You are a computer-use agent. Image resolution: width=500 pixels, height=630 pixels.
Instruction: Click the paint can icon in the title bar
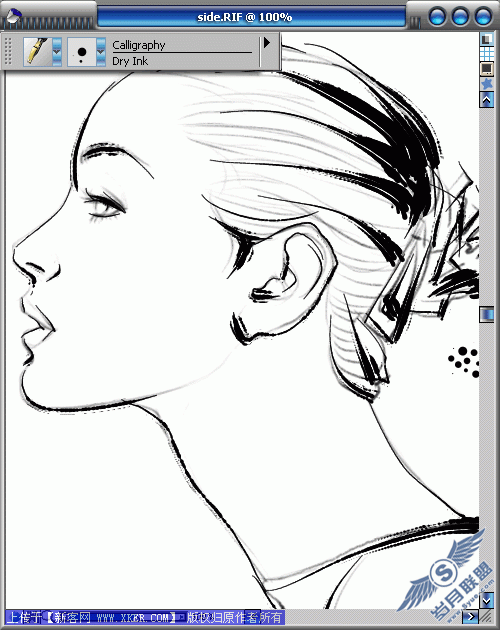12,17
